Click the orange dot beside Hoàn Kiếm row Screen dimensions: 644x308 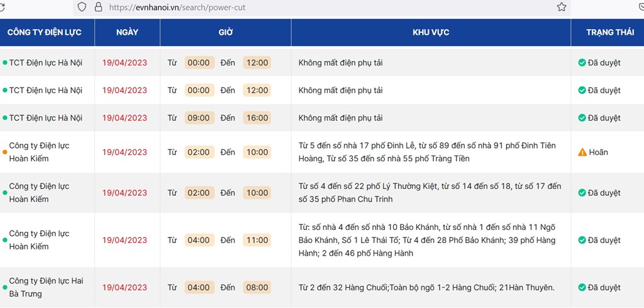click(5, 152)
